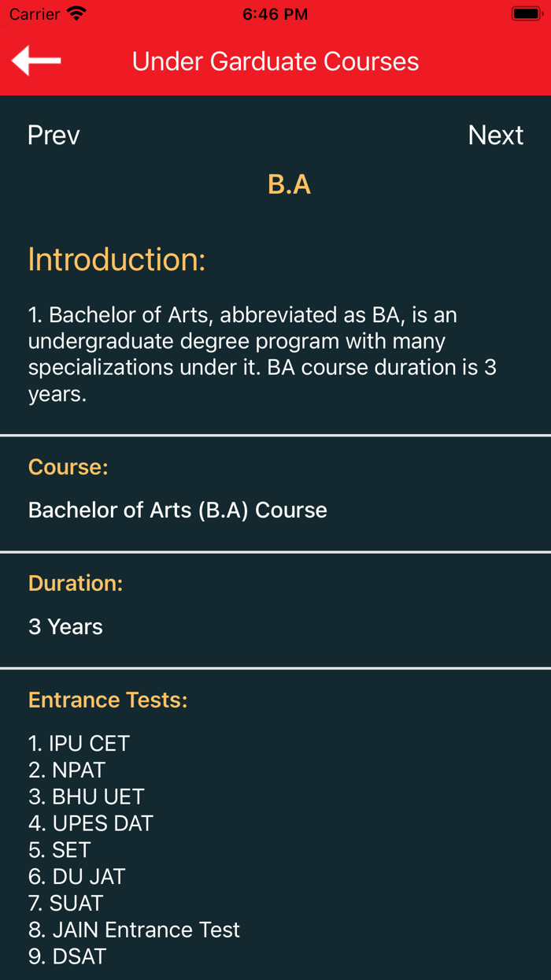Tap the Course section label
551x980 pixels.
pyautogui.click(x=68, y=466)
